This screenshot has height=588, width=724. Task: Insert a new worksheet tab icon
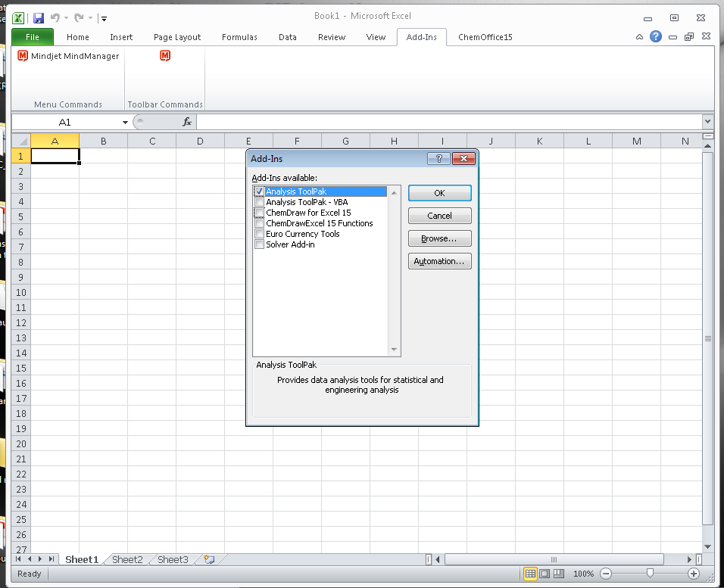coord(208,559)
